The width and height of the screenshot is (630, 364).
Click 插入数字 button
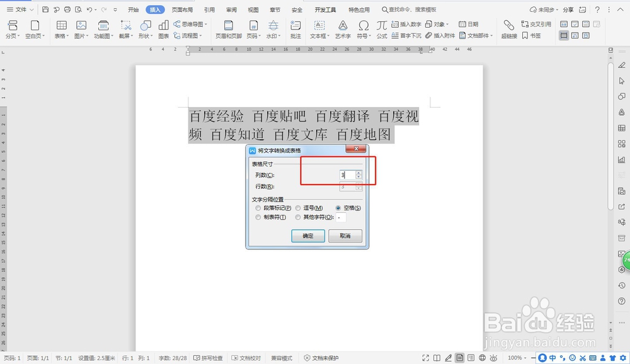406,24
